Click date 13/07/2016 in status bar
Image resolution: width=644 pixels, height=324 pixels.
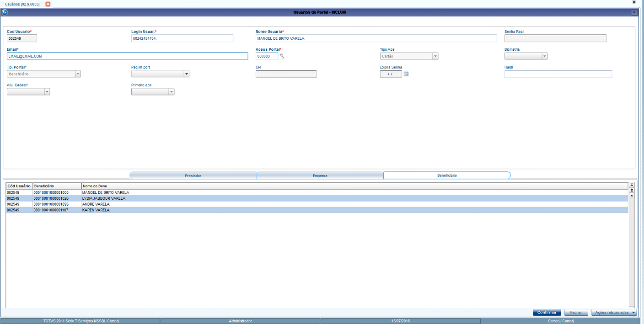point(401,321)
